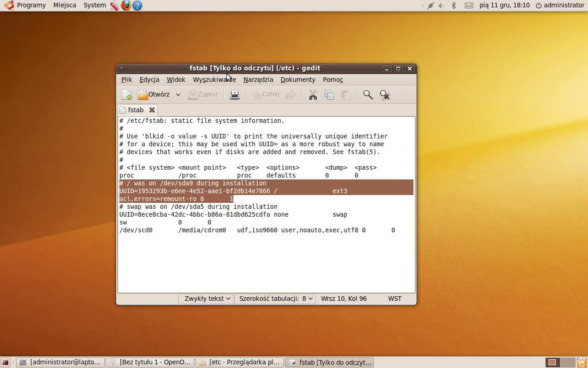This screenshot has height=368, width=588.
Task: Open the Dokumenty menu
Action: click(298, 80)
